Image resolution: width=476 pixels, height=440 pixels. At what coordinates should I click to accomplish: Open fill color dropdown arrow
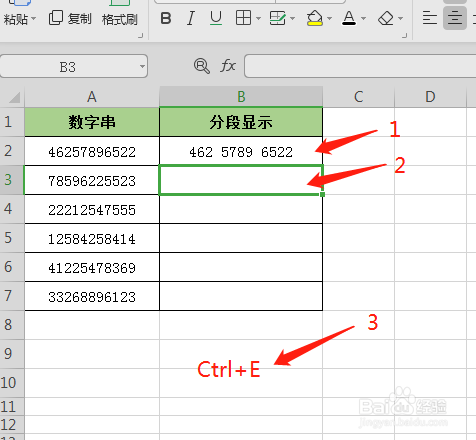330,18
